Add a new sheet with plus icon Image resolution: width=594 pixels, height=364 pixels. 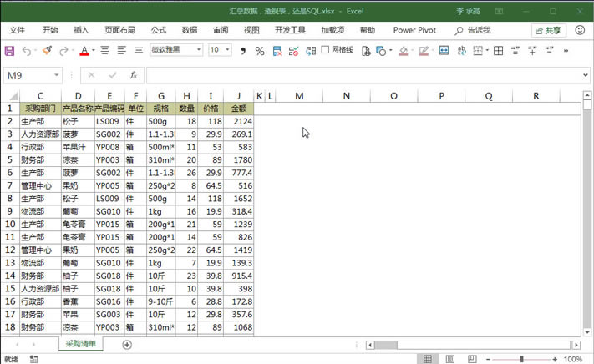(x=127, y=345)
